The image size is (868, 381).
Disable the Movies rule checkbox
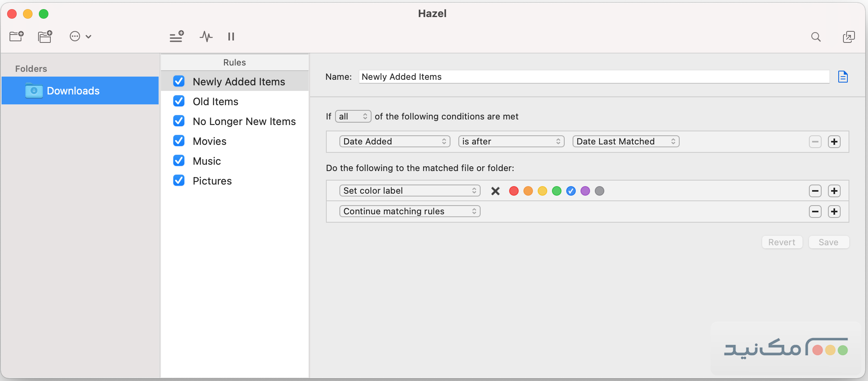179,141
